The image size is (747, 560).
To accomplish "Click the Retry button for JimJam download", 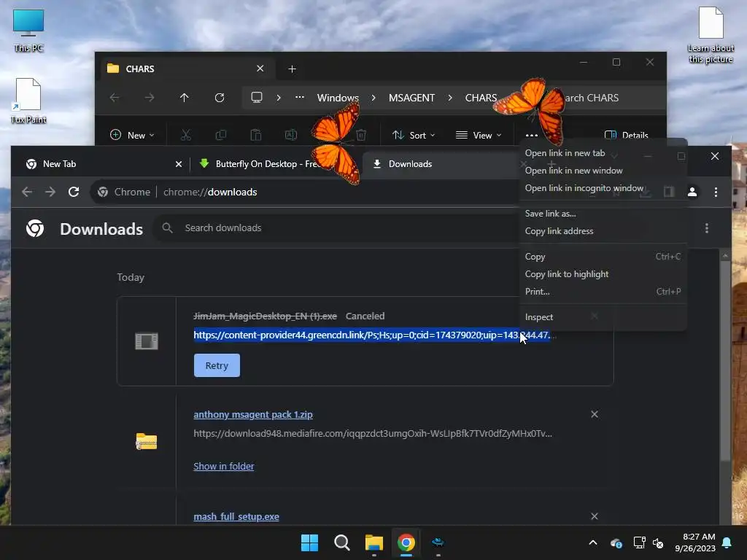I will click(x=217, y=365).
